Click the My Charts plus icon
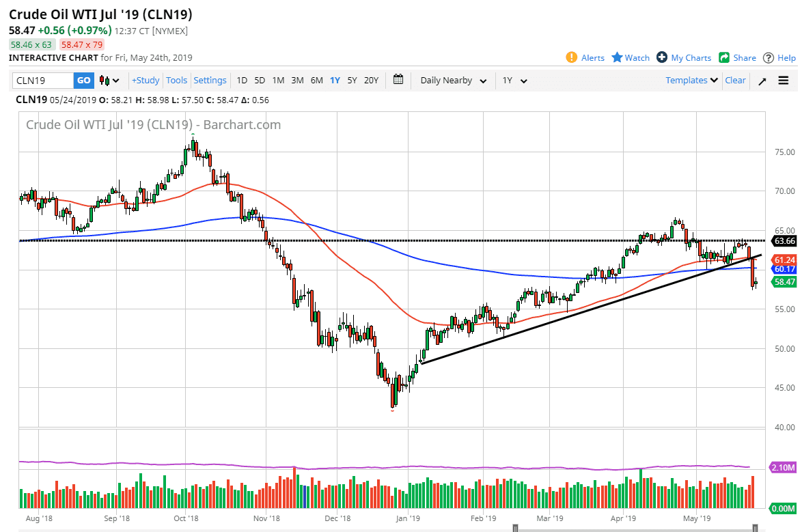802x532 pixels. coord(662,57)
